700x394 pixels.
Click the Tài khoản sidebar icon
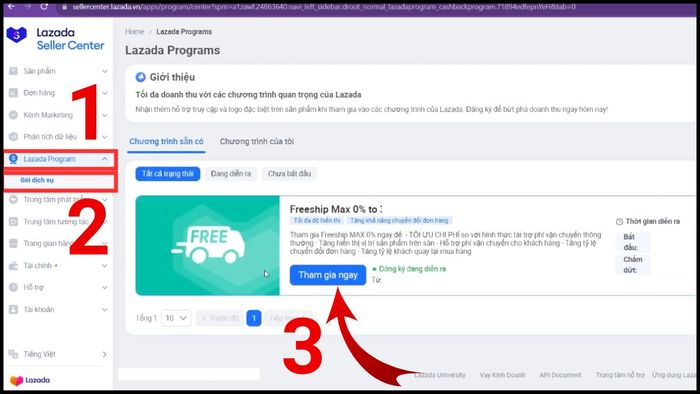pyautogui.click(x=13, y=309)
